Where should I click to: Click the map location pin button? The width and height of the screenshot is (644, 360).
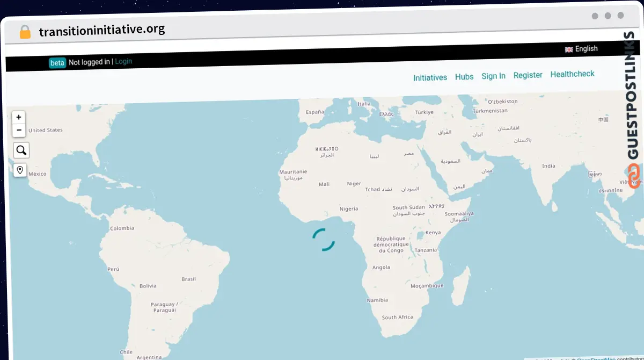pos(20,170)
